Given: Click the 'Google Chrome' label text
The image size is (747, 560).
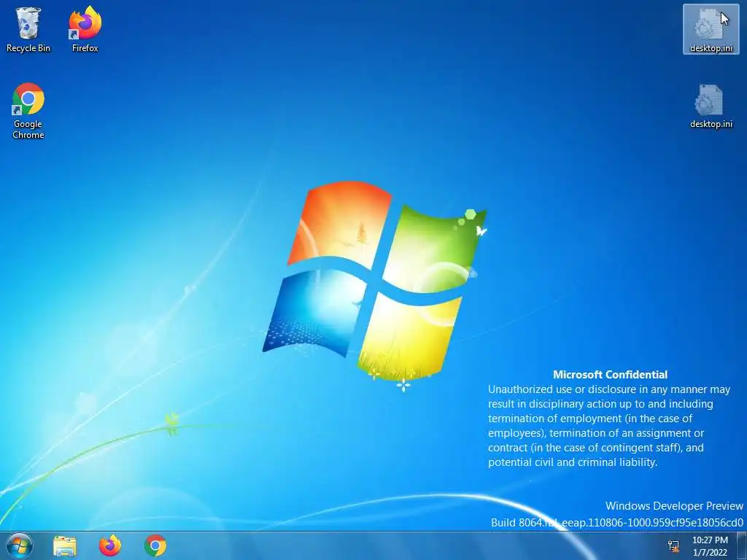Looking at the screenshot, I should point(28,129).
